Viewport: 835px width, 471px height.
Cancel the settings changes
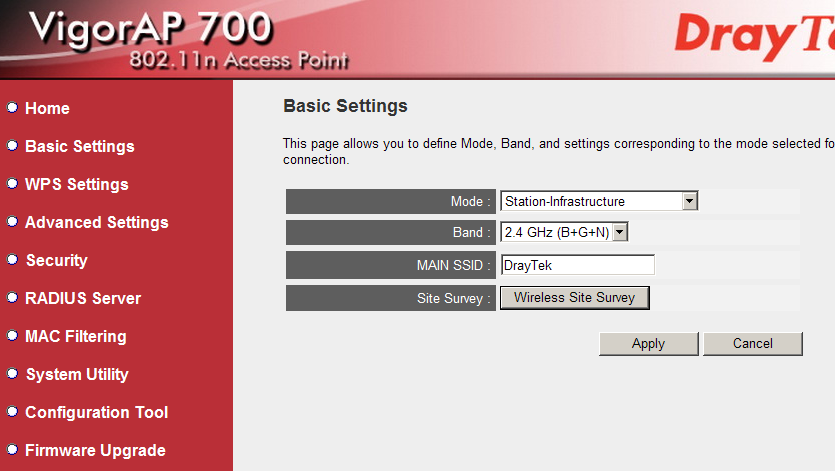(x=752, y=343)
